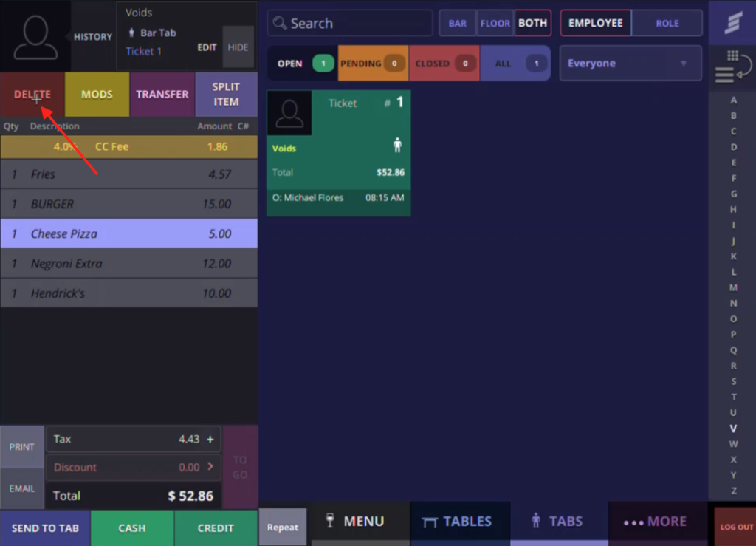Image resolution: width=756 pixels, height=546 pixels.
Task: Toggle the FLOOR filter option
Action: [495, 23]
